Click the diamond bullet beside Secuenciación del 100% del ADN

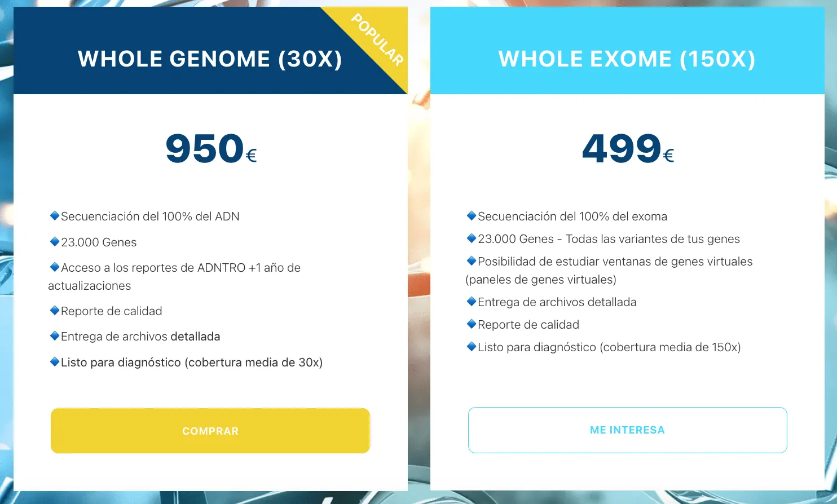55,215
